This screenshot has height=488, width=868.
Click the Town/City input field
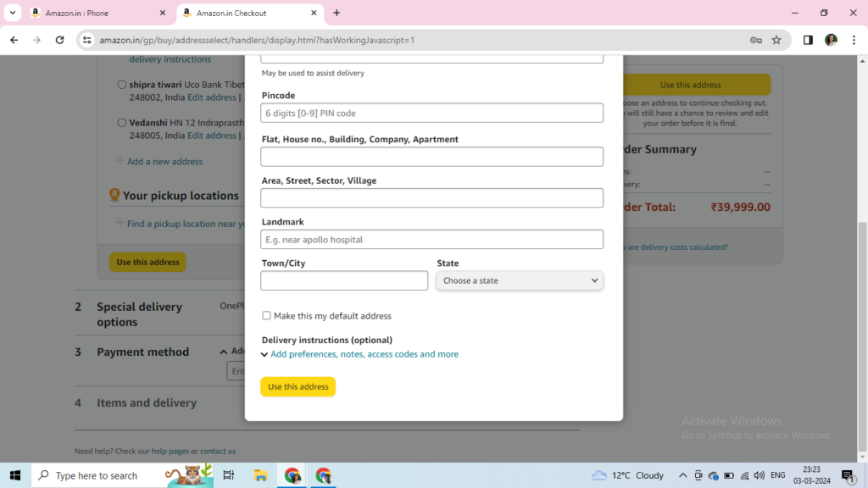(344, 280)
